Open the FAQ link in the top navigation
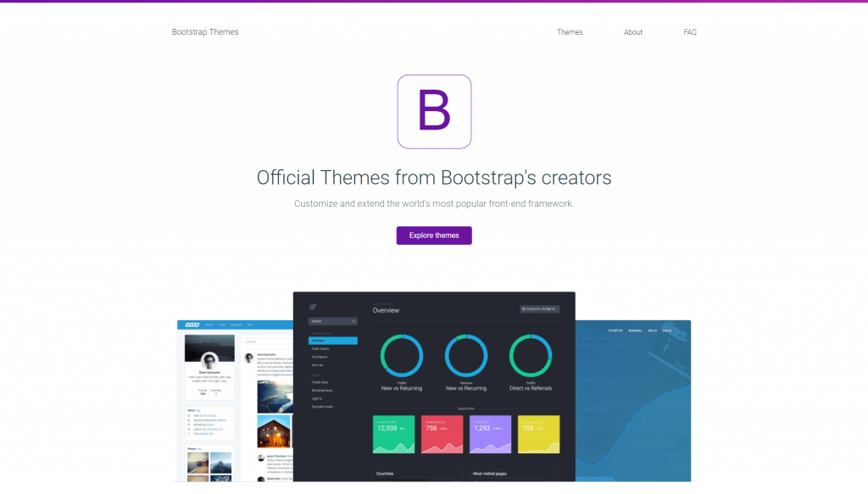 690,32
